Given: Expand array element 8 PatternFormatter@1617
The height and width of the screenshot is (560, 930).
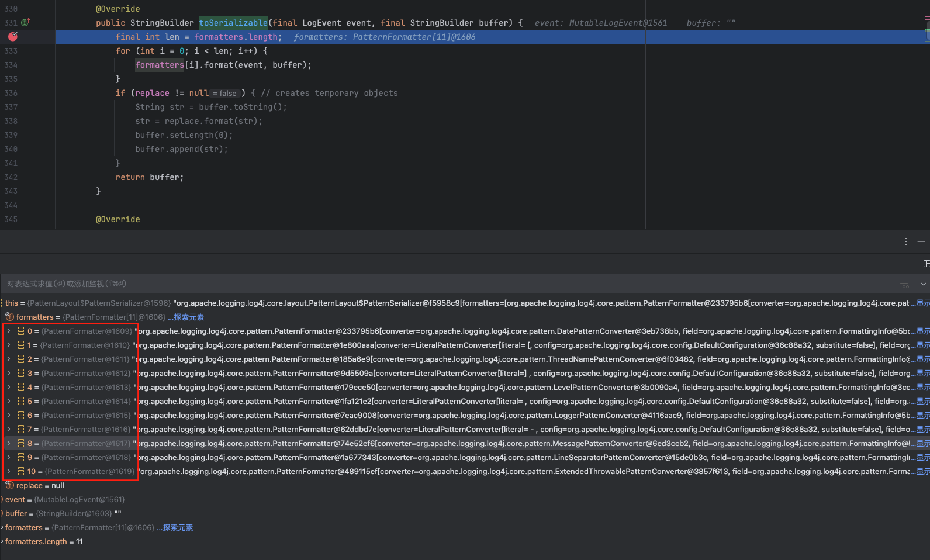Looking at the screenshot, I should pyautogui.click(x=9, y=444).
